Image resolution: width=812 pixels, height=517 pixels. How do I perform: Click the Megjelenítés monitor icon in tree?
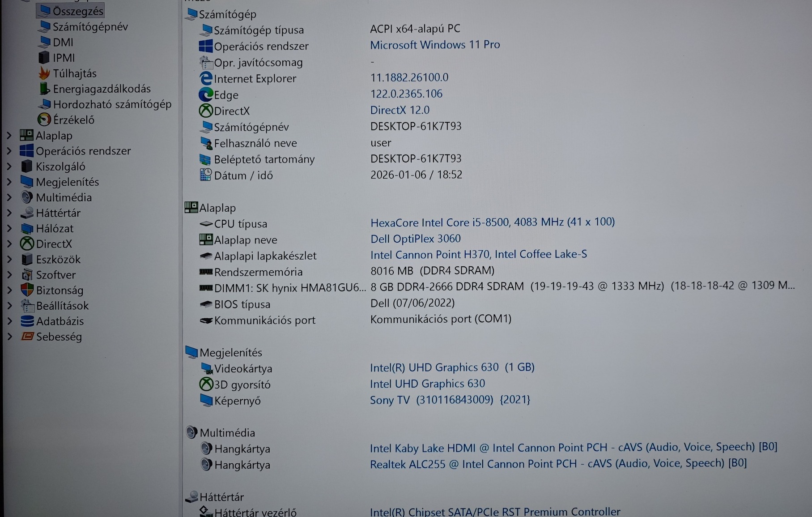(x=27, y=182)
